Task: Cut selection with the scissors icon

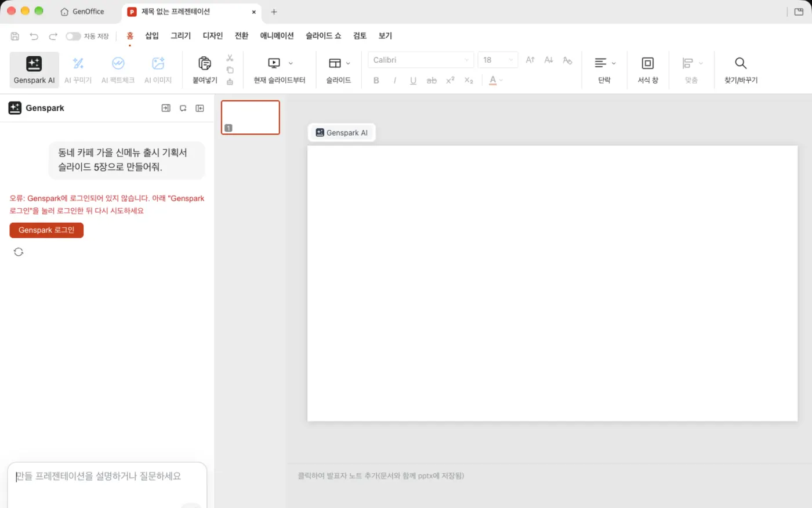Action: 230,58
